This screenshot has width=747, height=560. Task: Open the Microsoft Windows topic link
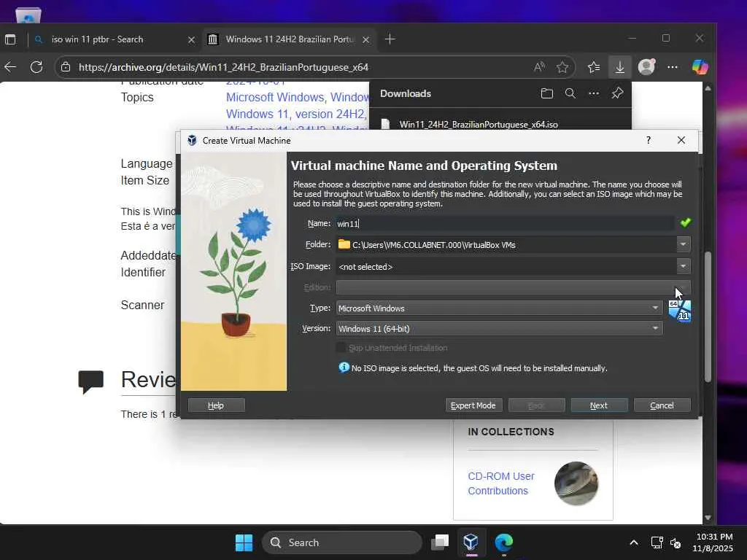(x=275, y=97)
